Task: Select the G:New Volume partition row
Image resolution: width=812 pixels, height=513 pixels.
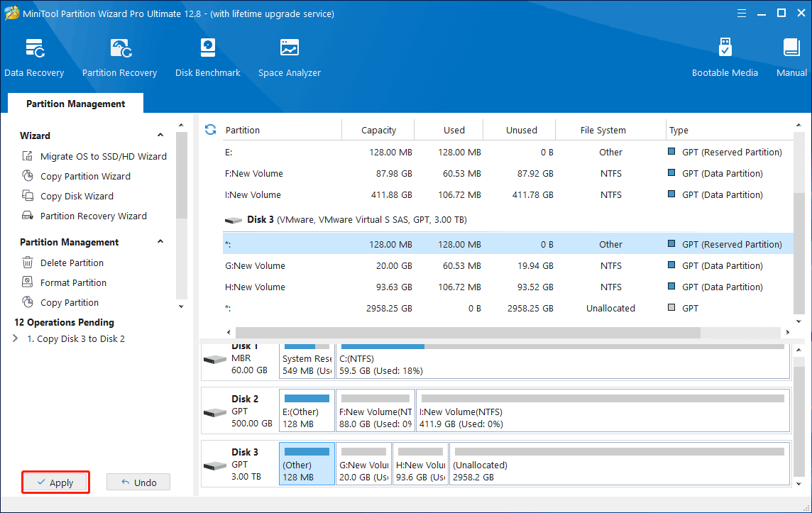Action: 507,265
